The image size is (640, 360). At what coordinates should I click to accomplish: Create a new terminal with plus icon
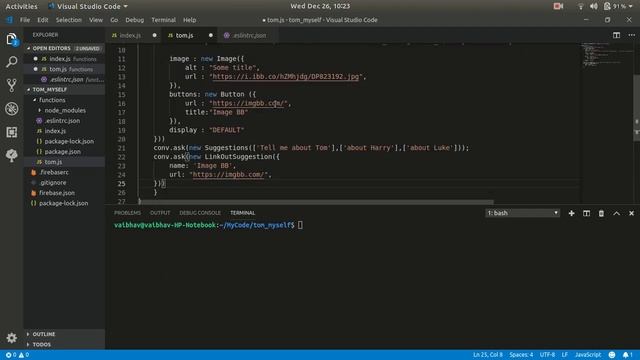pos(571,213)
